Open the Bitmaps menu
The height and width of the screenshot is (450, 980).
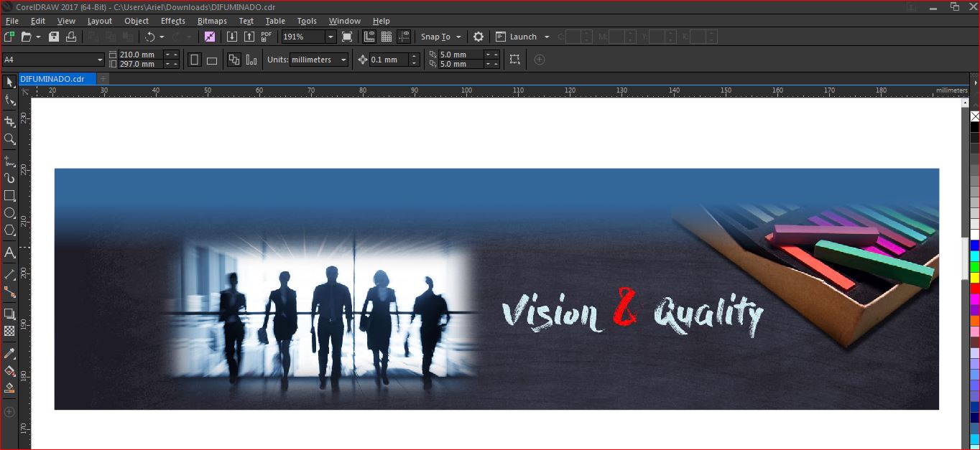coord(211,21)
